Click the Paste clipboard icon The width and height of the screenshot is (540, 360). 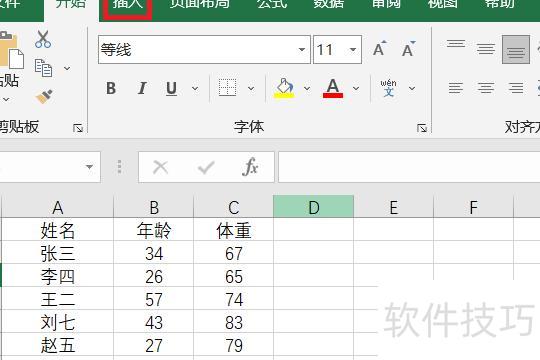(11, 50)
